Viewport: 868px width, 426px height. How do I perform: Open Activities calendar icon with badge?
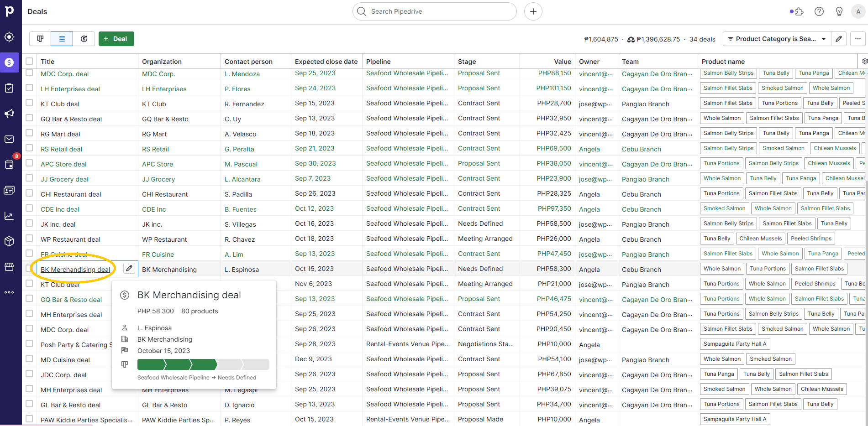(x=10, y=164)
